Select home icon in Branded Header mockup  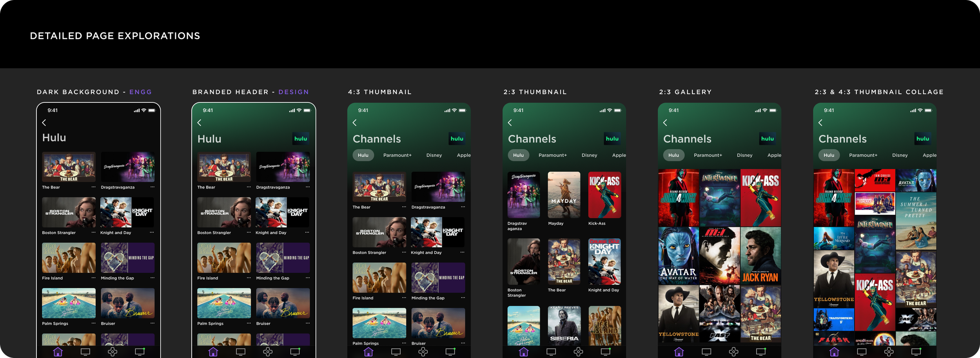click(x=213, y=352)
